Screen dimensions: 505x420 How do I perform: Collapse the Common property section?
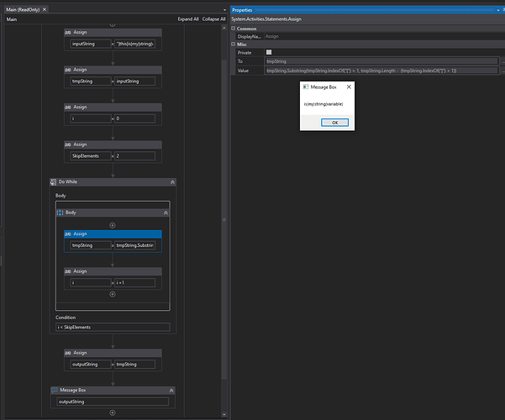tap(234, 29)
